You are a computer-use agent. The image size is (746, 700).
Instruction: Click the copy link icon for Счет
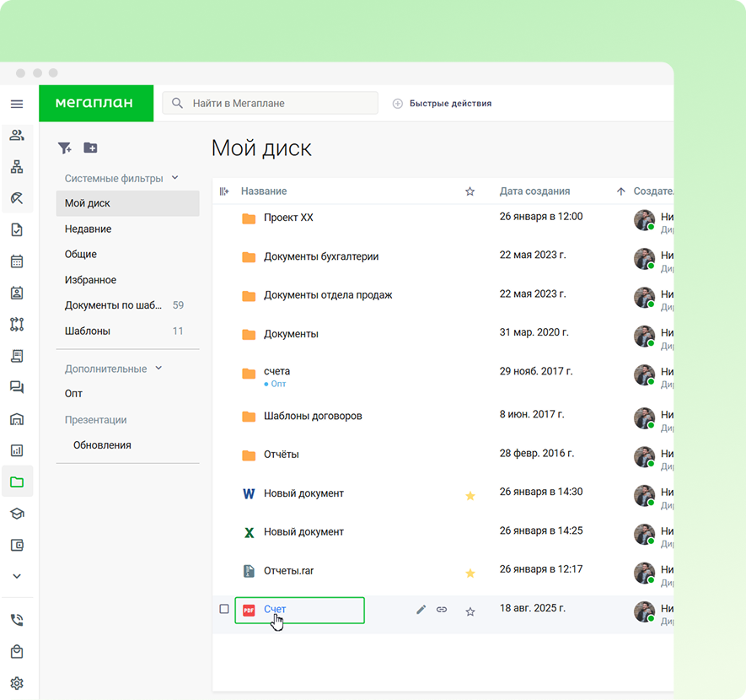click(442, 610)
